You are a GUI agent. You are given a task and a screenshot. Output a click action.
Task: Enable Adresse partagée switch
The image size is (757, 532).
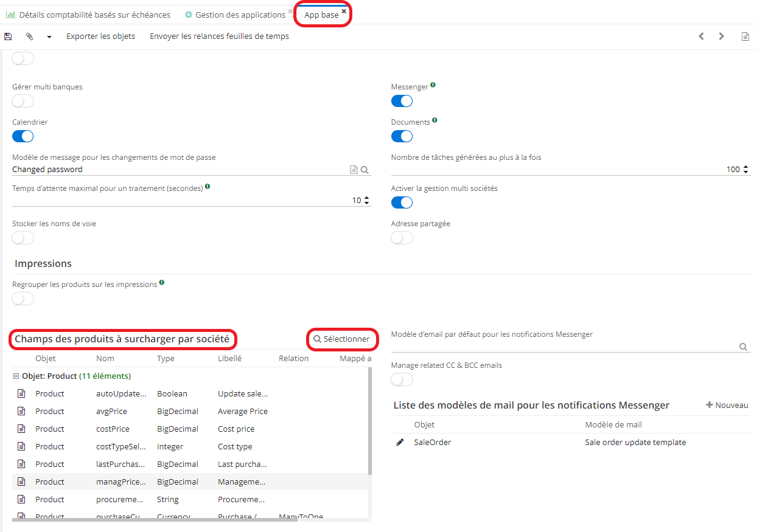402,238
